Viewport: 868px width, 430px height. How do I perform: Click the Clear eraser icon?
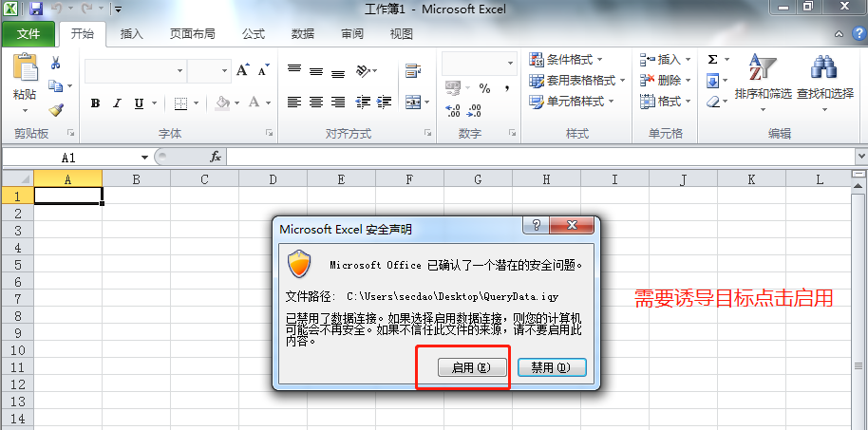pyautogui.click(x=713, y=102)
